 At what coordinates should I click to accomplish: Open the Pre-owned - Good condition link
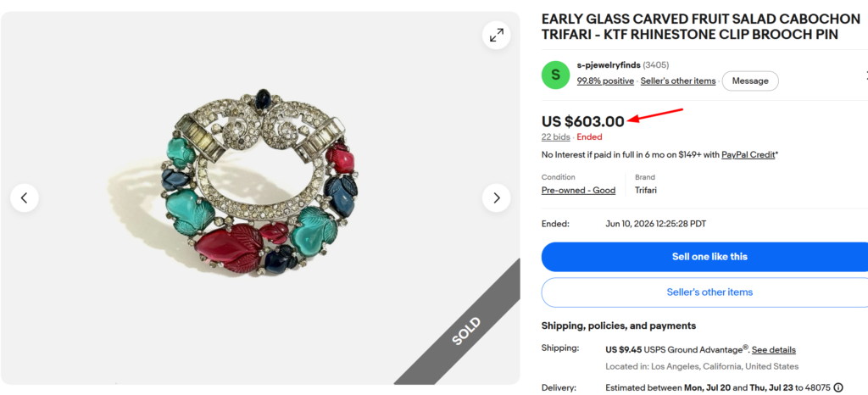pos(578,191)
